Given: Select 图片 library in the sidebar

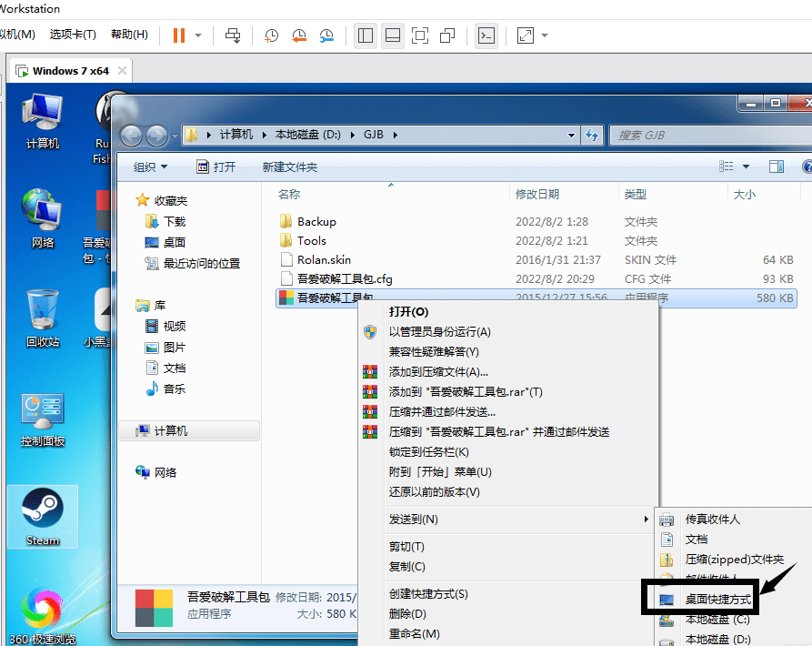Looking at the screenshot, I should 165,348.
